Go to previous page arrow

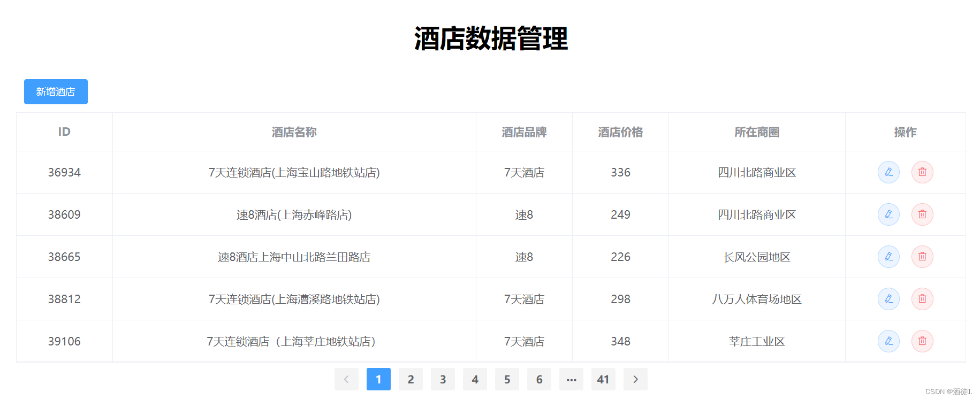346,379
